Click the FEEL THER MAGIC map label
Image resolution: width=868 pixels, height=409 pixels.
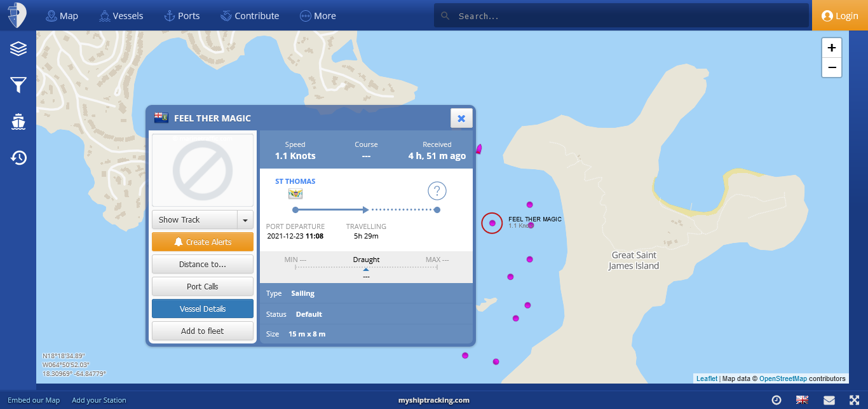535,219
